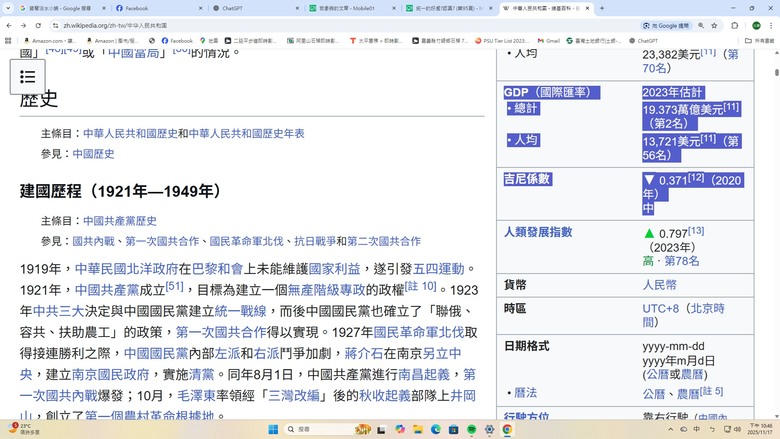Open the 蔣介石 link
780x439 pixels.
(x=364, y=353)
